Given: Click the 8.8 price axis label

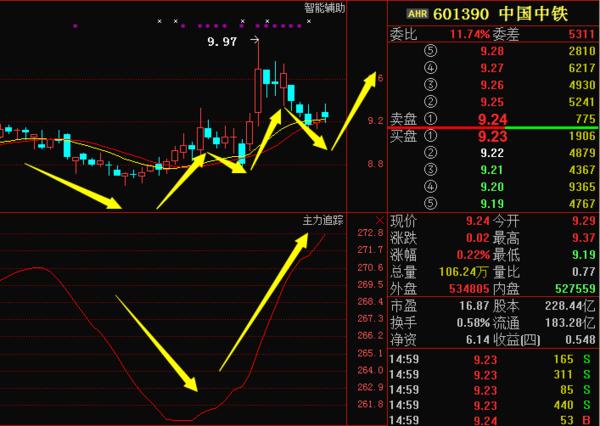Looking at the screenshot, I should tap(375, 164).
